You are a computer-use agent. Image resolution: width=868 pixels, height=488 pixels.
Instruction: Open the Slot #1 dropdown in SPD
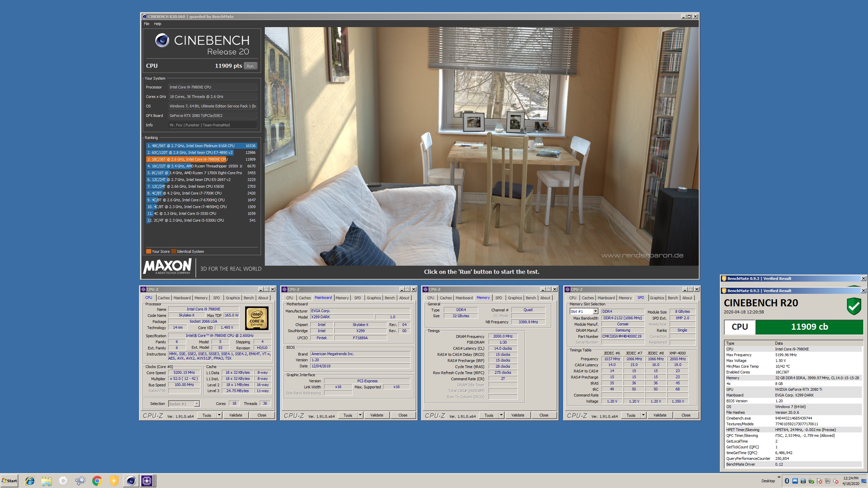[x=595, y=311]
